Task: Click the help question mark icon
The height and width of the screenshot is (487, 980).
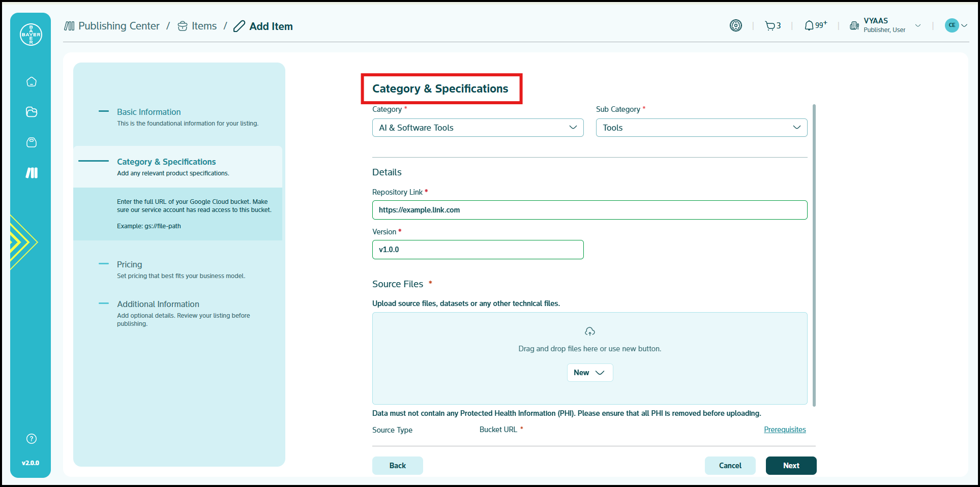Action: [32, 439]
